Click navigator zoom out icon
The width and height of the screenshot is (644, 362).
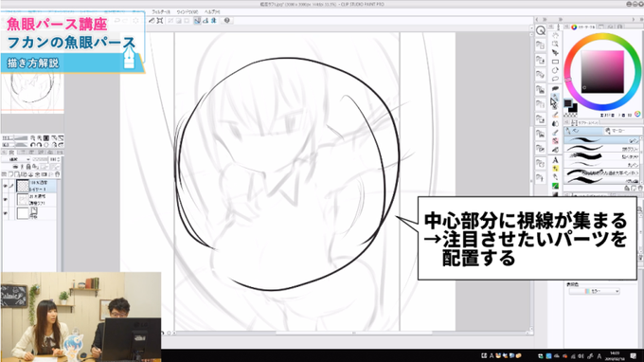33,138
